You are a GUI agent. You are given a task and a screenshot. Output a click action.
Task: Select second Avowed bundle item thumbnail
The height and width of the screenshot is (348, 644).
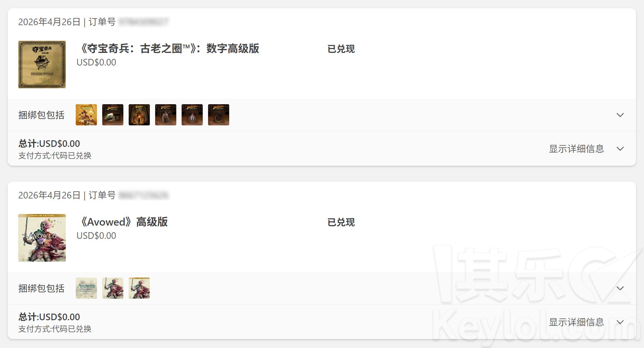point(113,288)
